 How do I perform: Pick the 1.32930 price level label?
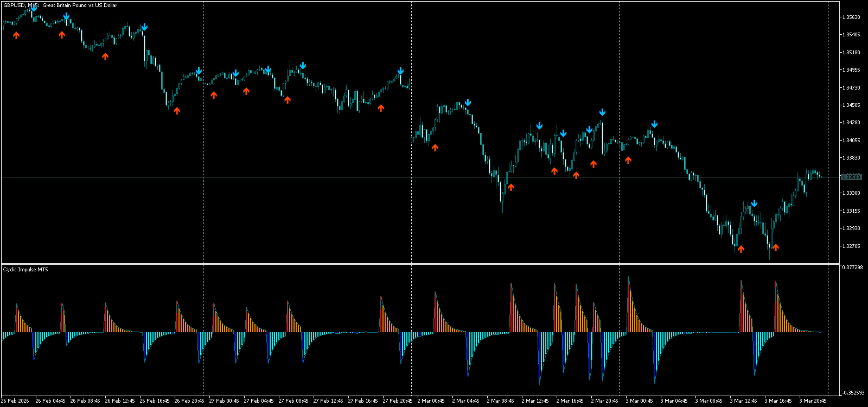click(x=851, y=228)
